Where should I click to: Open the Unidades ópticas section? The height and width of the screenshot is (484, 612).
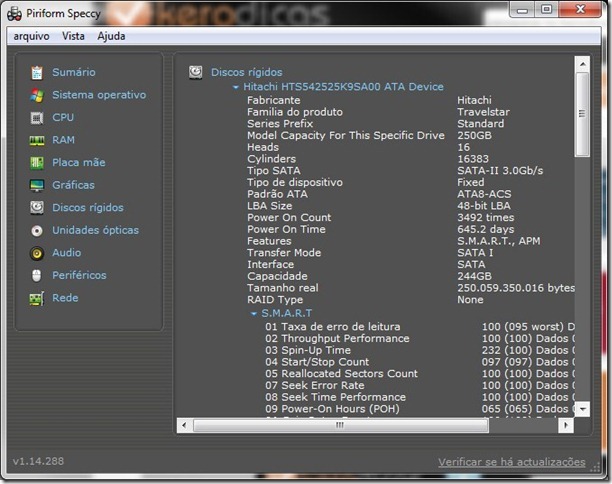(96, 230)
